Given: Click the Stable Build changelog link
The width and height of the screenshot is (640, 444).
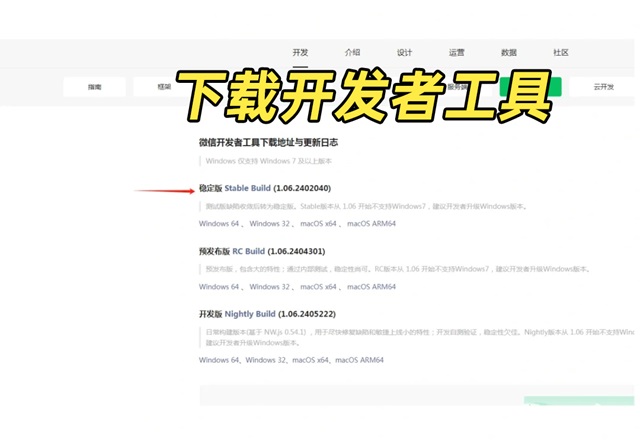Looking at the screenshot, I should [247, 188].
